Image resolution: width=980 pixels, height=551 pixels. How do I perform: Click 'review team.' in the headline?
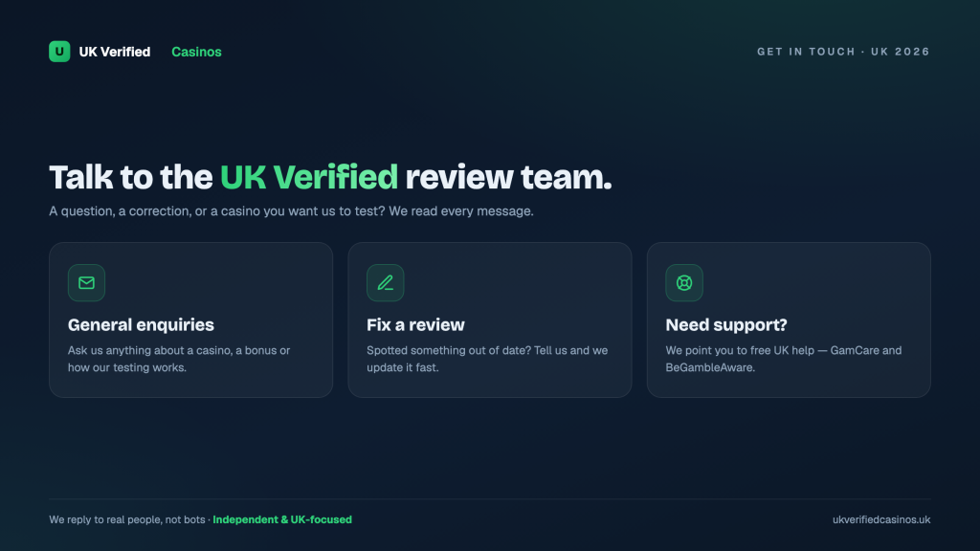click(508, 177)
